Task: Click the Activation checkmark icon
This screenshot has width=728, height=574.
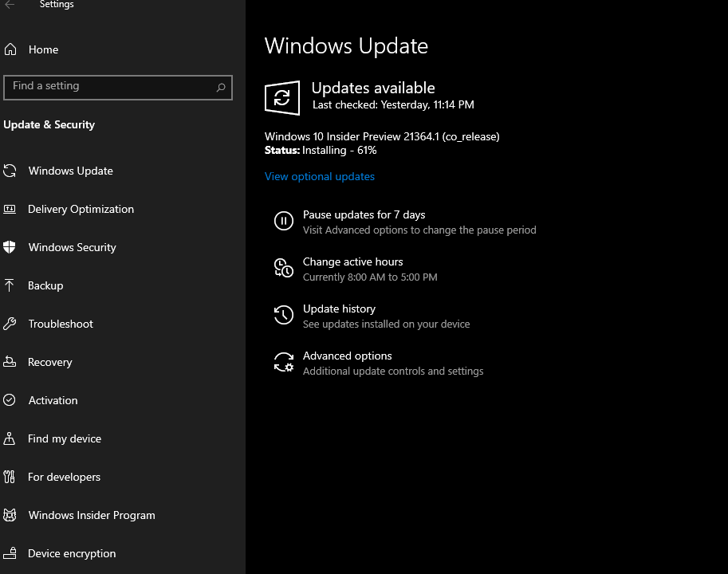Action: tap(10, 400)
